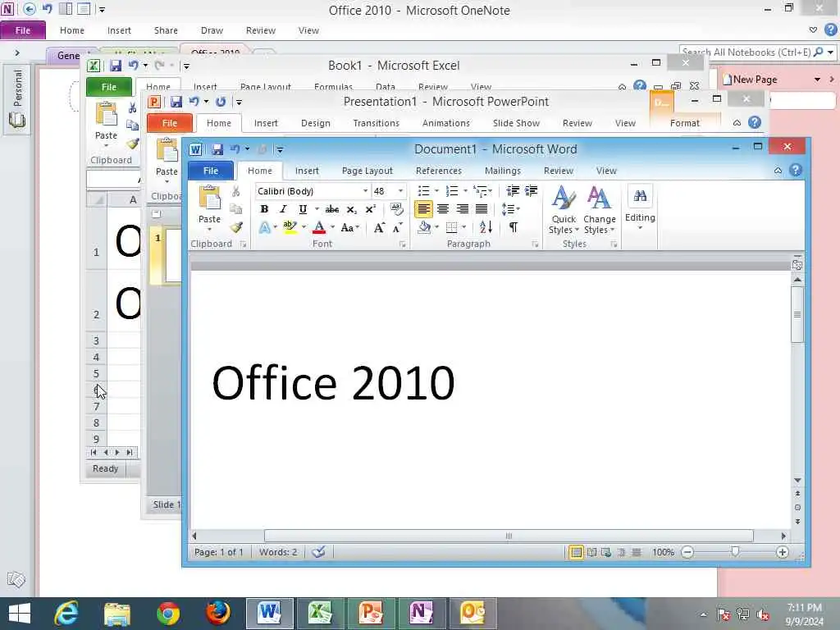This screenshot has width=840, height=630.
Task: Click Repeat icon in PowerPoint quick access
Action: [221, 102]
